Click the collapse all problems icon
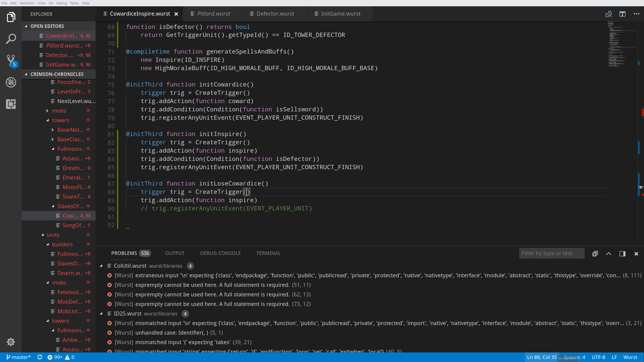This screenshot has height=362, width=644. pos(595,254)
